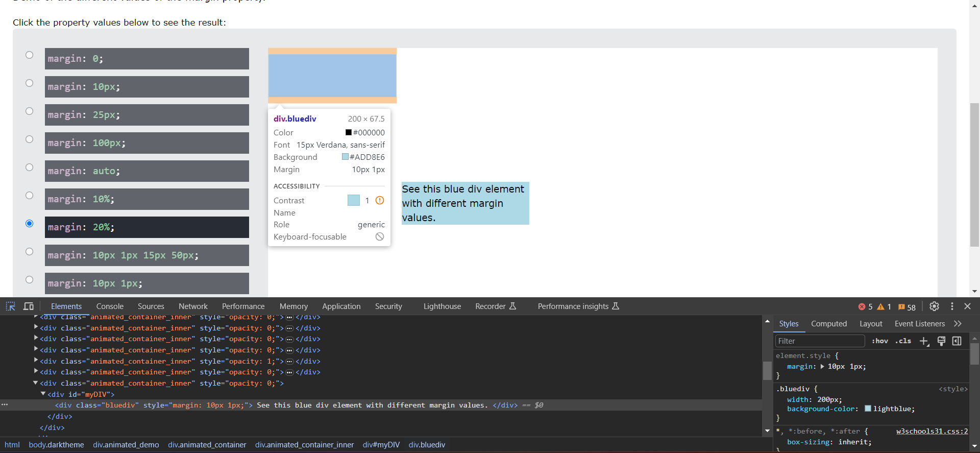The width and height of the screenshot is (980, 453).
Task: Toggle the device toolbar icon
Action: pos(29,306)
